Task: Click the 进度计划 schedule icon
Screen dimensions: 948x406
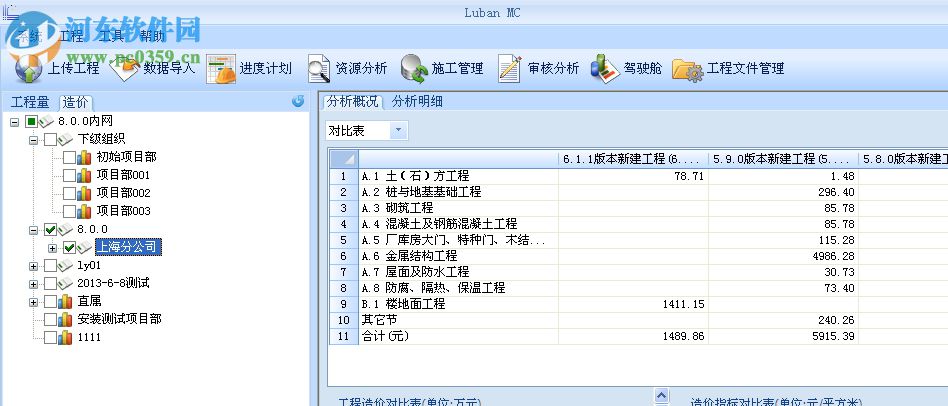Action: coord(221,68)
